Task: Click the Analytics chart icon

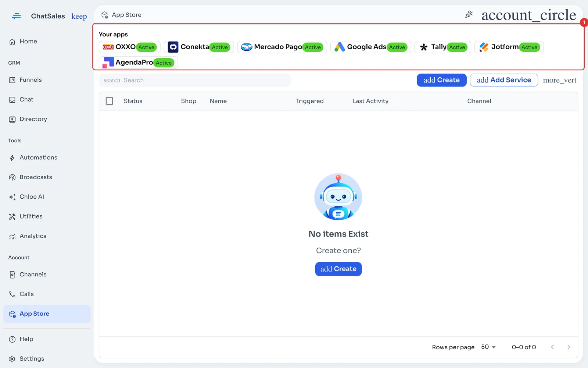Action: [x=12, y=236]
